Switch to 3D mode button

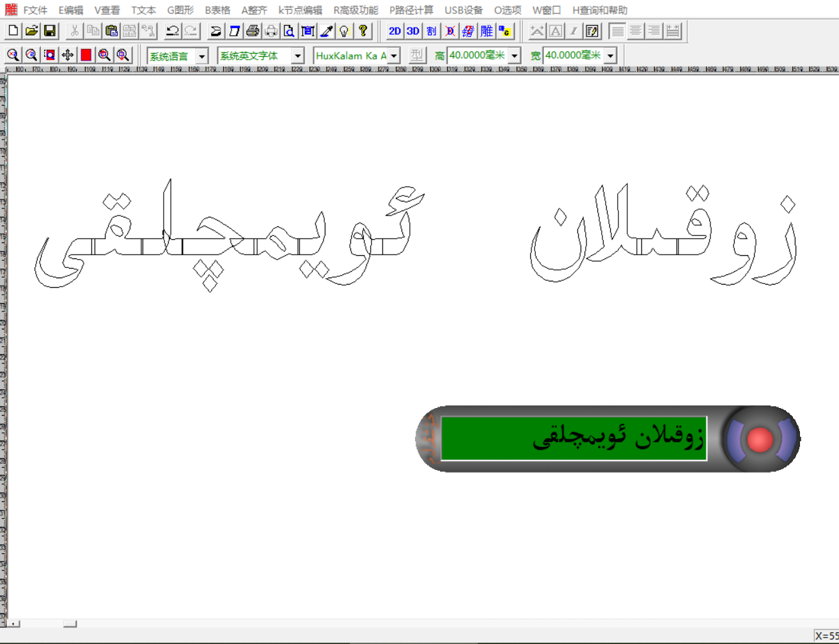point(413,31)
